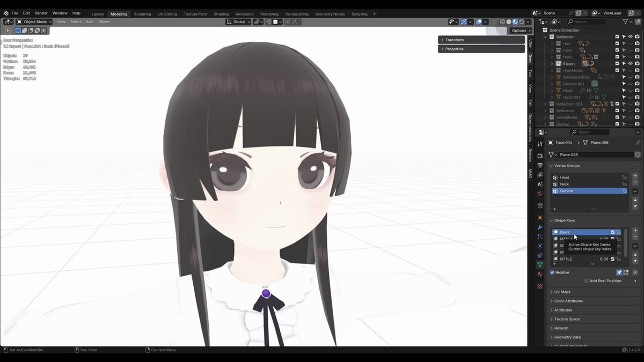Toggle lock on the Head vertex group
The width and height of the screenshot is (644, 362).
tap(624, 178)
